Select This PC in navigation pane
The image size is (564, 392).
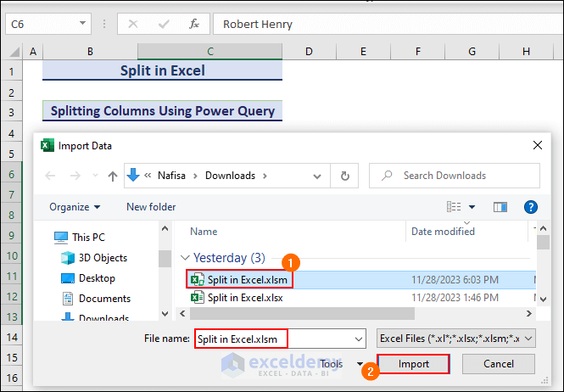(x=80, y=238)
